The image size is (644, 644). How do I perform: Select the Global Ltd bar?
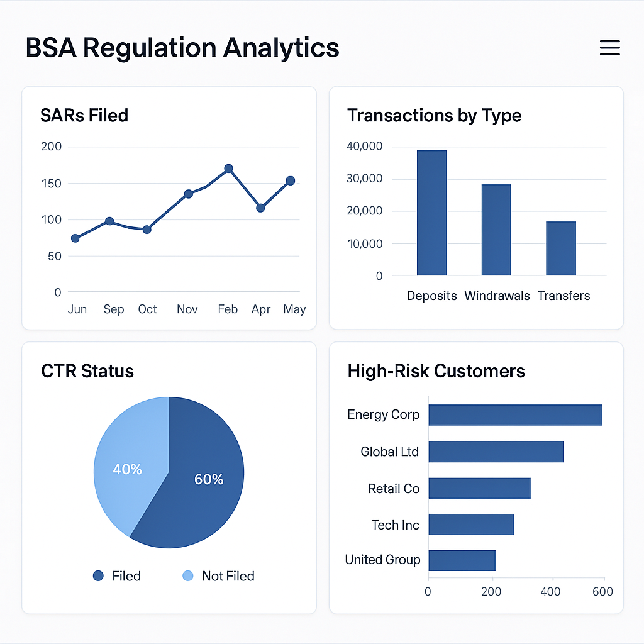pos(496,451)
